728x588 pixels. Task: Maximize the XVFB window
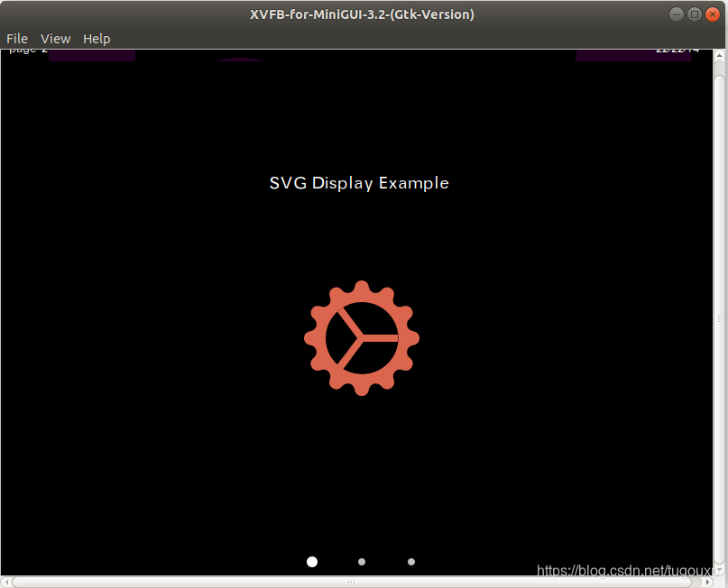[694, 14]
